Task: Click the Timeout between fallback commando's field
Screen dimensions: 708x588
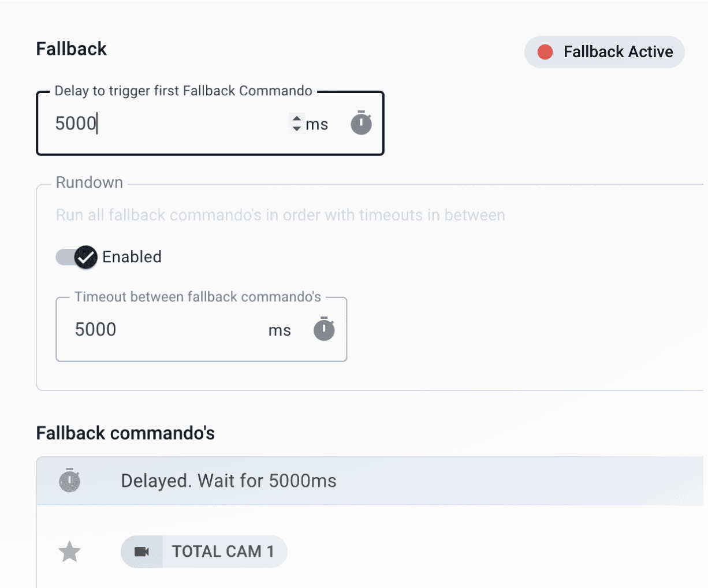Action: tap(167, 329)
